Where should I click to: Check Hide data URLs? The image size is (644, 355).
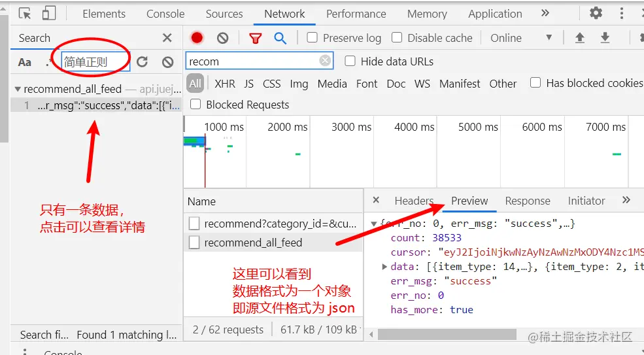(x=350, y=61)
